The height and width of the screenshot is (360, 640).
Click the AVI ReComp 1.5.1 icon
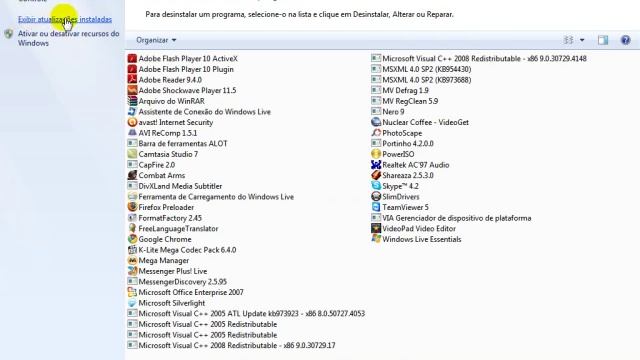click(x=132, y=133)
